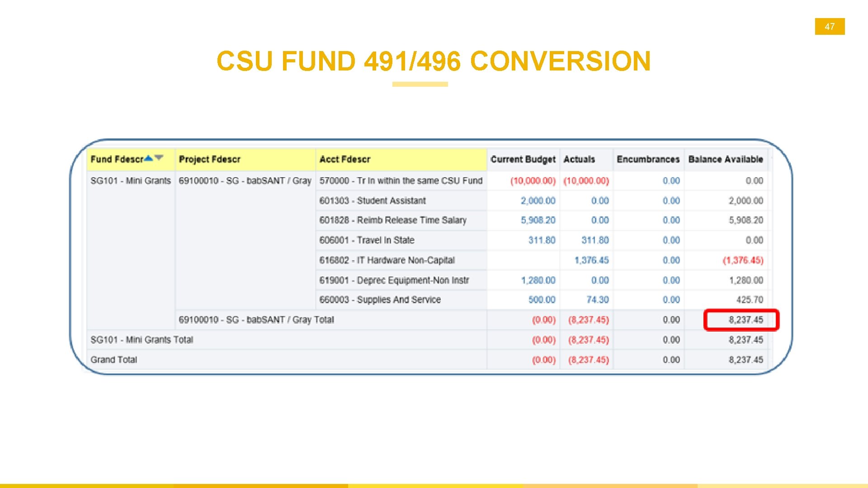Image resolution: width=868 pixels, height=488 pixels.
Task: Open the 5,908.20 Reimb Release Time budget link
Action: pyautogui.click(x=538, y=220)
